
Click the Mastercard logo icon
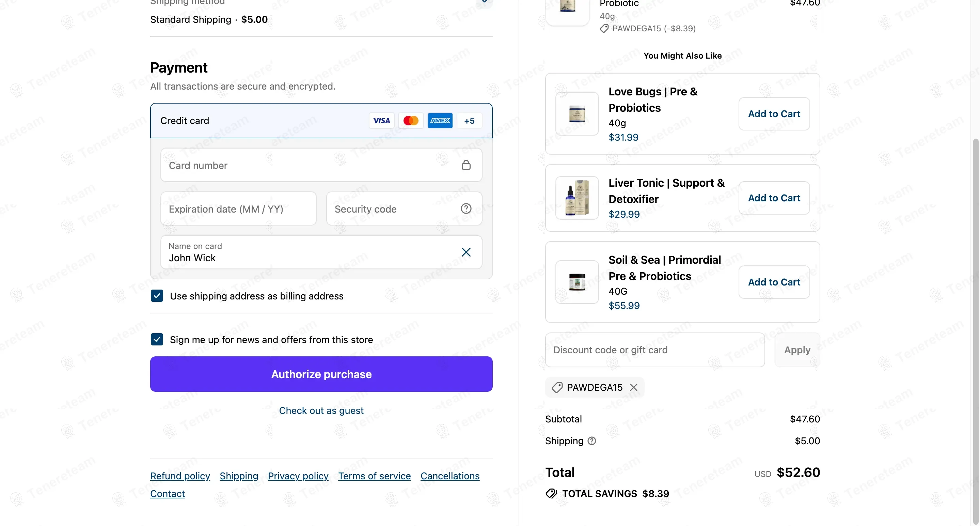point(411,121)
